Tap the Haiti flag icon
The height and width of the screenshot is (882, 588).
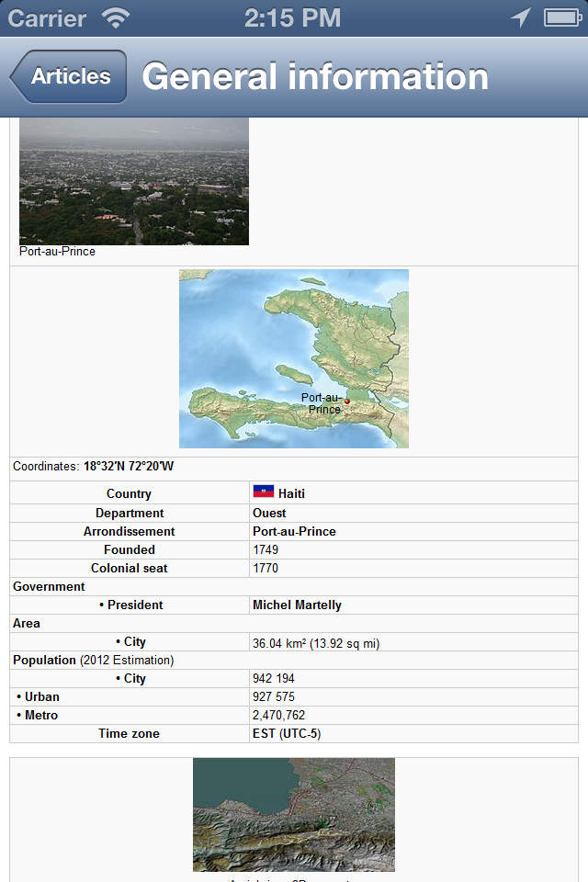pyautogui.click(x=264, y=492)
